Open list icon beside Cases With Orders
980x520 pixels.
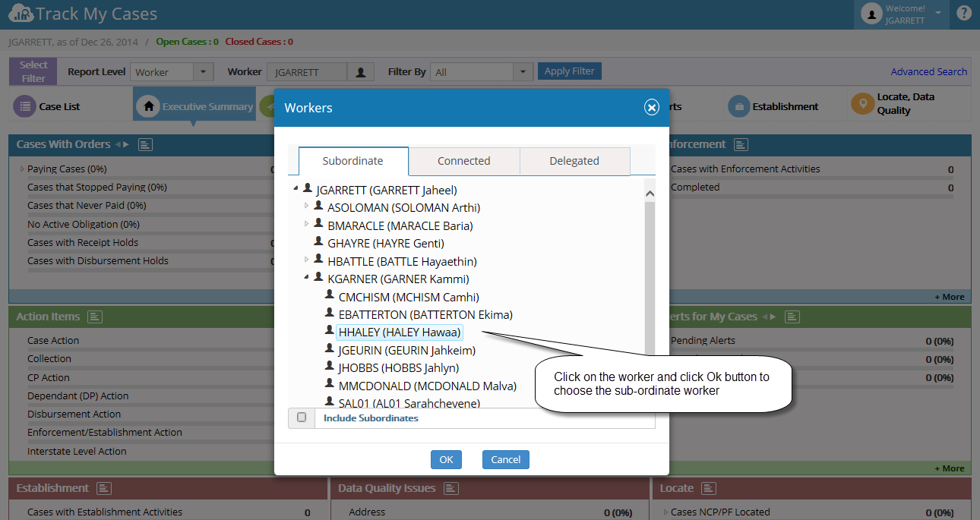click(x=146, y=144)
